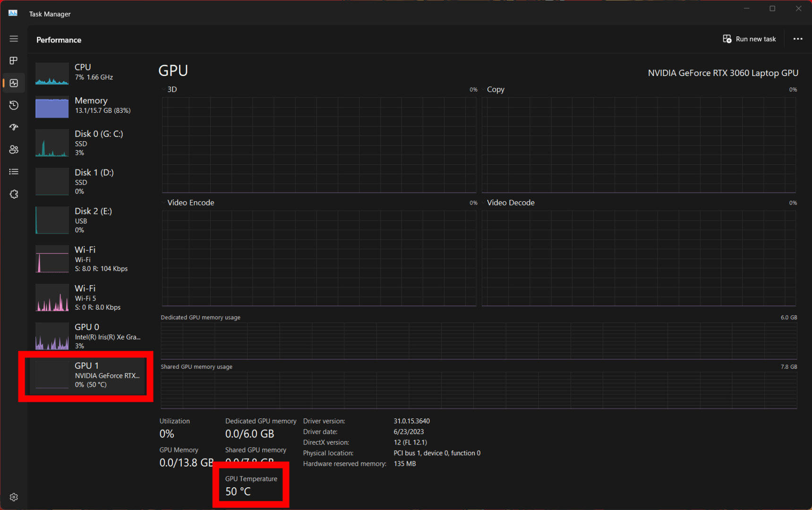This screenshot has height=510, width=812.
Task: Open the Services page
Action: click(x=14, y=194)
